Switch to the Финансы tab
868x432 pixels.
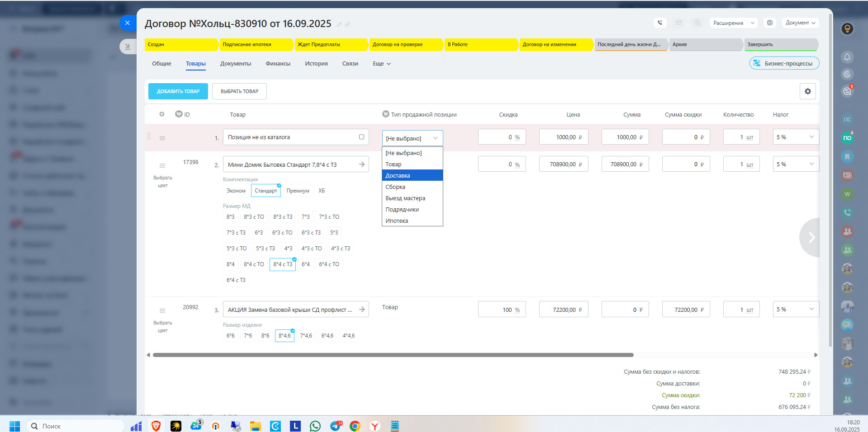point(278,64)
